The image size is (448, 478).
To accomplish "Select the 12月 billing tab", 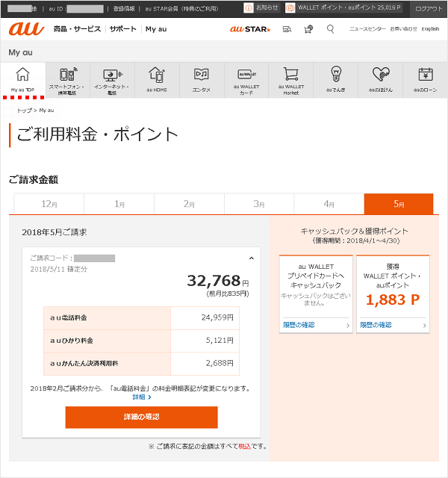I will [x=49, y=204].
